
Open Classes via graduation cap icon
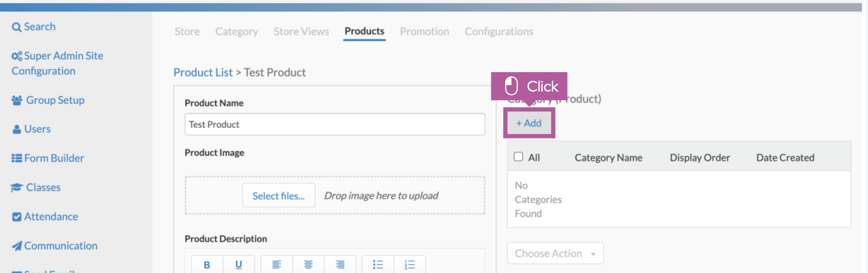pos(17,188)
